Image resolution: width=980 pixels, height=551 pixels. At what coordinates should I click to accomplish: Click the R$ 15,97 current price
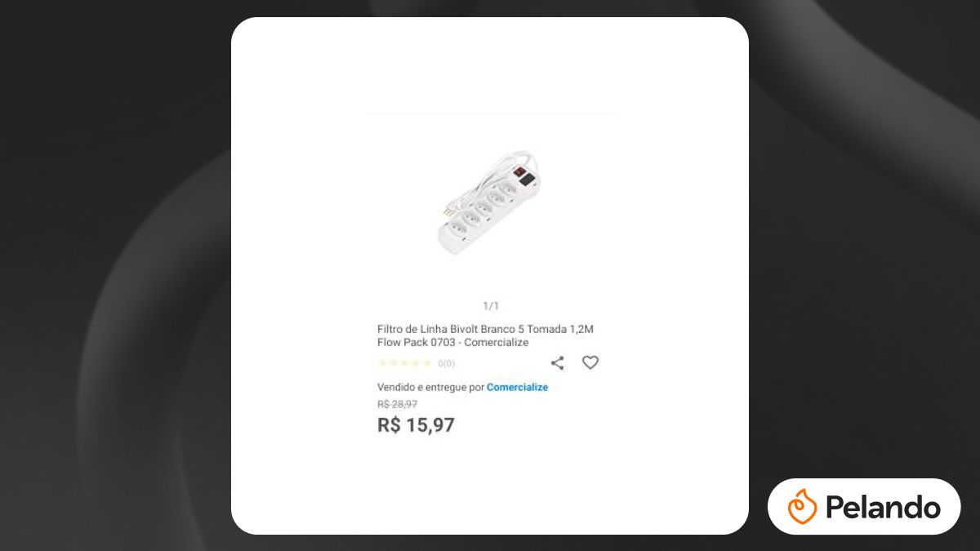click(416, 425)
